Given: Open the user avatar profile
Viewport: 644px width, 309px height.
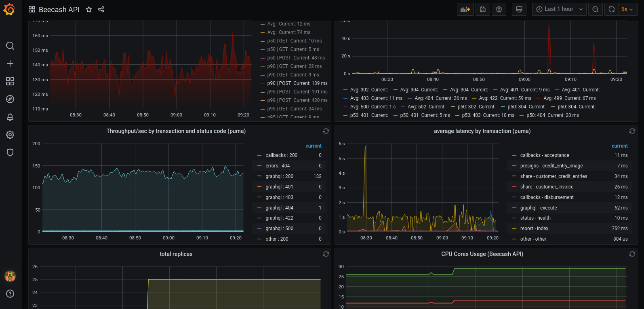Looking at the screenshot, I should tap(10, 276).
